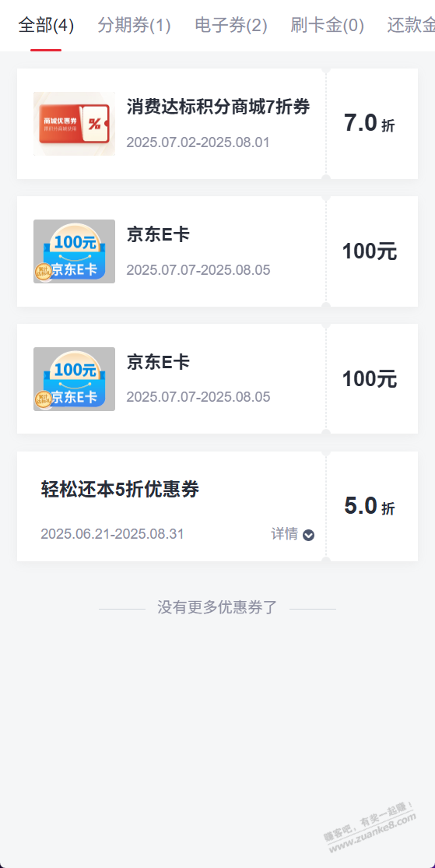Open the 轻松还本5折优惠券 coupon title
The height and width of the screenshot is (868, 435).
click(x=120, y=490)
